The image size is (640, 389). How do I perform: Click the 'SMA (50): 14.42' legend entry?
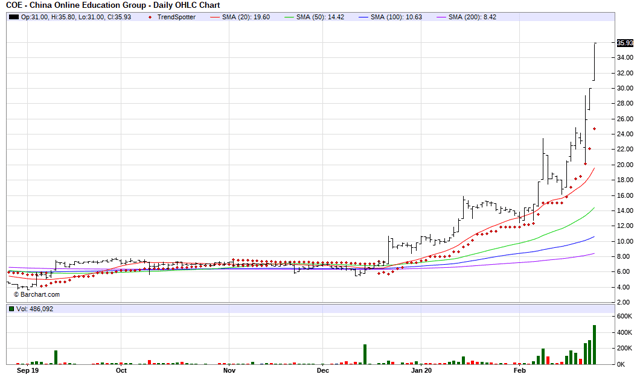[x=320, y=17]
